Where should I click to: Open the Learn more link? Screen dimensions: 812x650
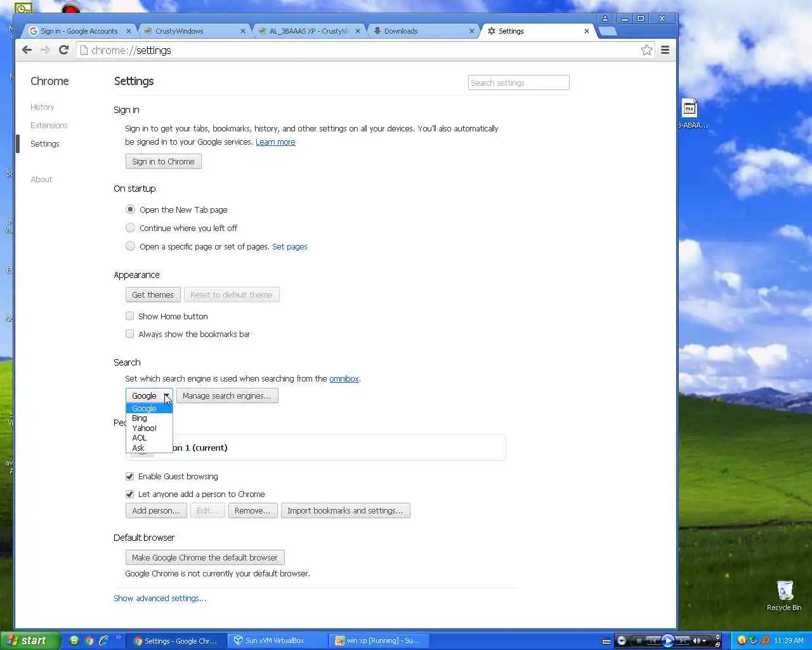tap(275, 142)
